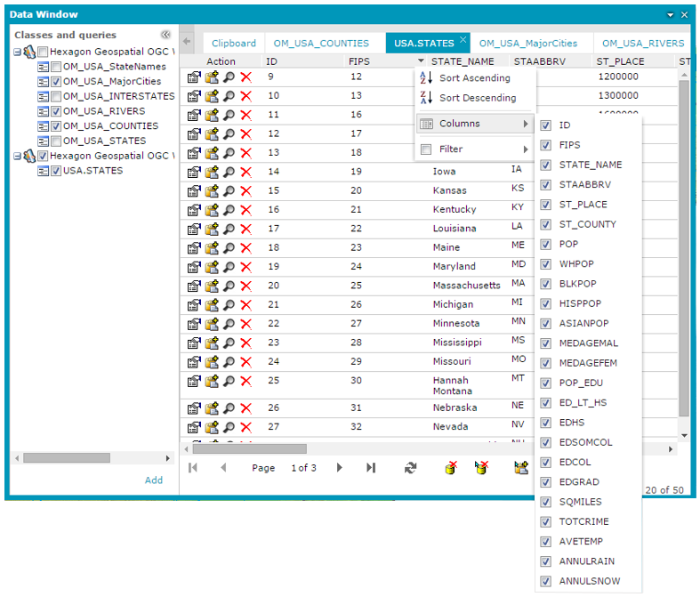This screenshot has width=700, height=597.
Task: Check OM_USA_INTERSTATES in the tree
Action: (56, 96)
